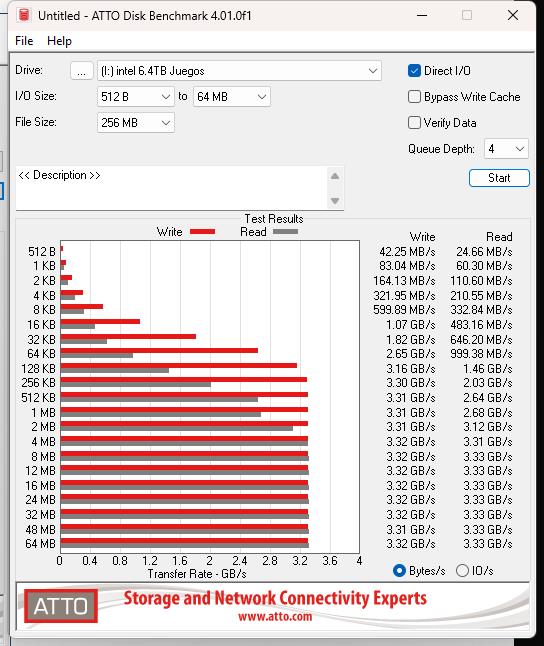Screen dimensions: 544x646
Task: Click the description scroll up arrow
Action: (335, 176)
